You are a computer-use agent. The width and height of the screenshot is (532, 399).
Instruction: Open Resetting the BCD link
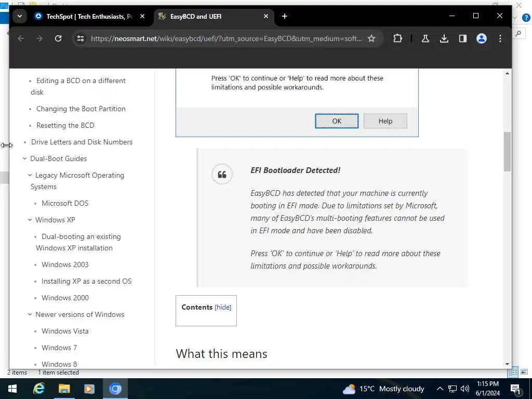[65, 126]
